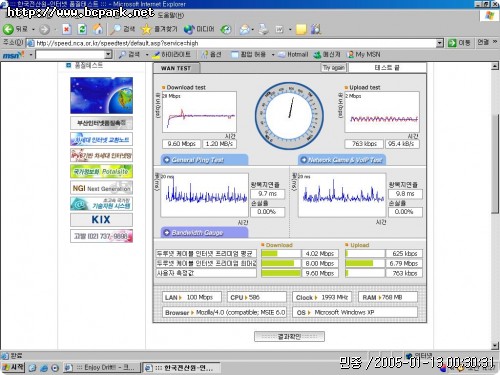500x375 pixels.
Task: Open the IPv6 banner link
Action: click(x=101, y=155)
